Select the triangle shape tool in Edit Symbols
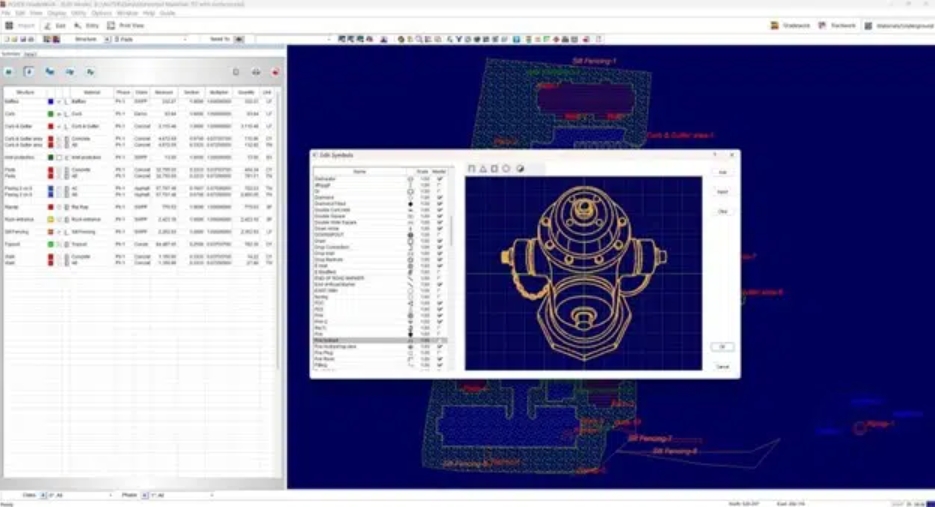 pos(482,169)
